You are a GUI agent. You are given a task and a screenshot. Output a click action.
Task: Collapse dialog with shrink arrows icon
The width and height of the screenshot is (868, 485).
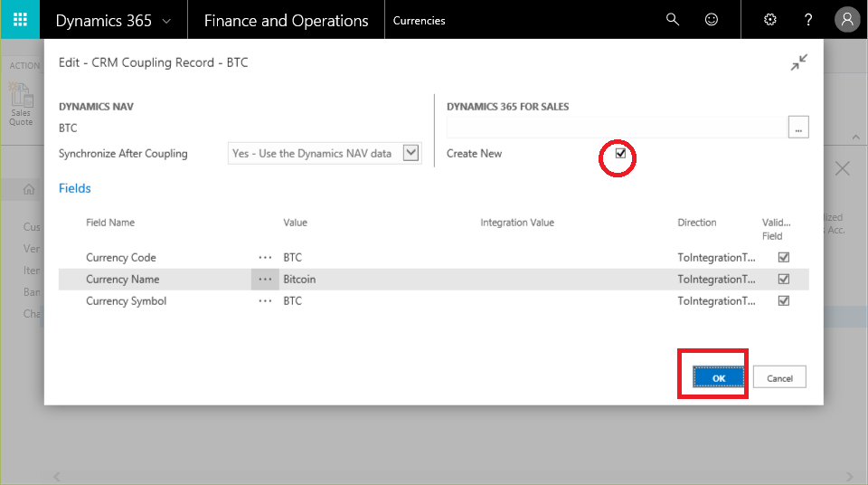point(798,62)
